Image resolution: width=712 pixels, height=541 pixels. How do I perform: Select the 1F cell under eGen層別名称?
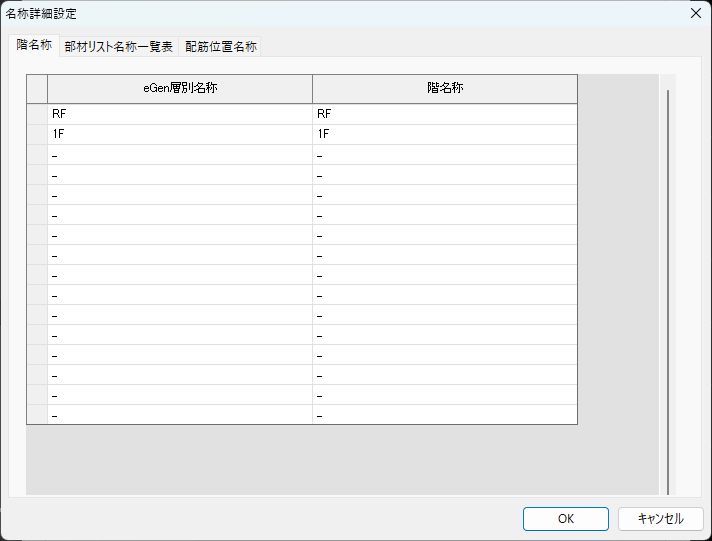[180, 134]
